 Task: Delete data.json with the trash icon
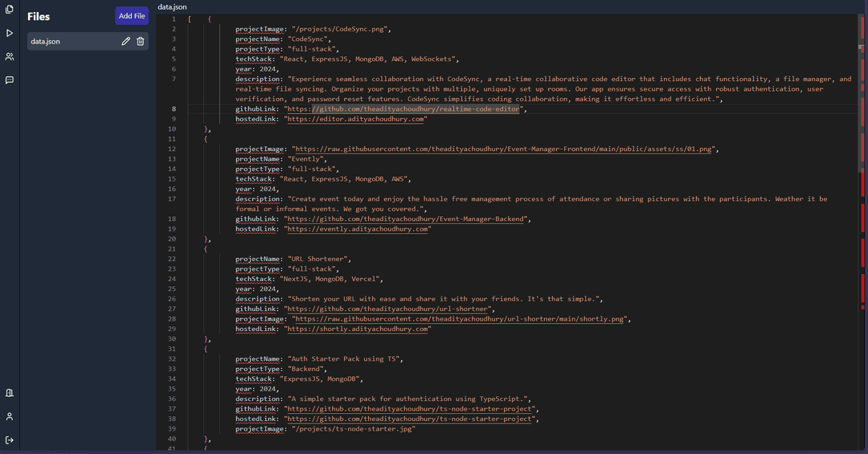point(141,41)
